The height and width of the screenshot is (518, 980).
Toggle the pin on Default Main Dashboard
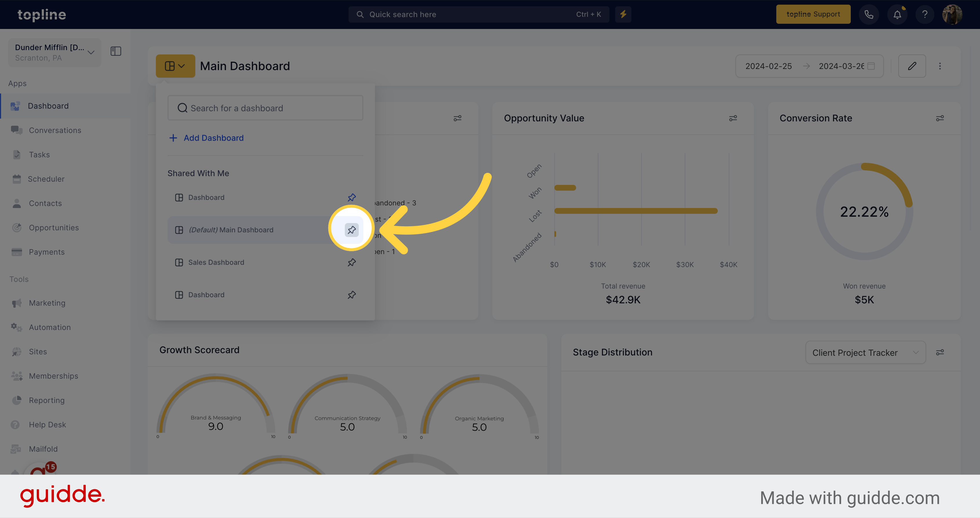coord(351,229)
